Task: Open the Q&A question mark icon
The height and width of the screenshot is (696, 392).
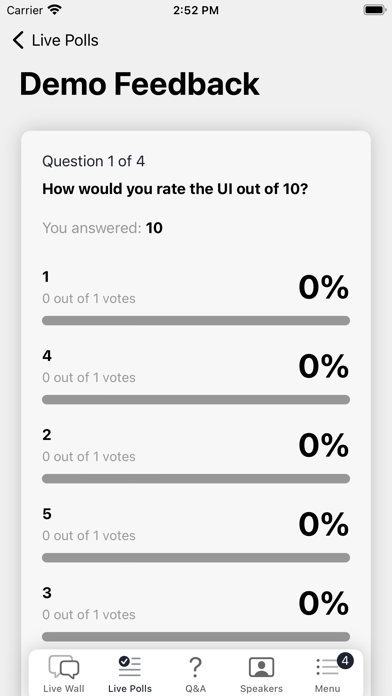Action: [195, 667]
